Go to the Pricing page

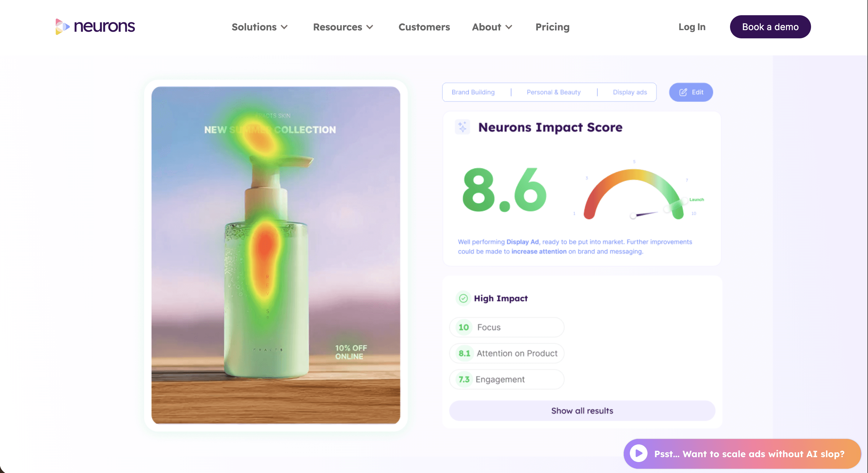[x=552, y=27]
